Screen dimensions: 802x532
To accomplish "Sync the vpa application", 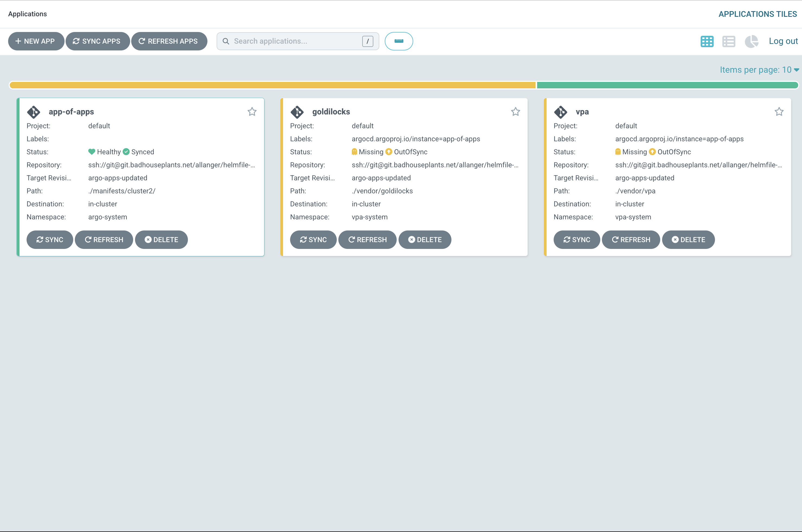I will [x=577, y=240].
